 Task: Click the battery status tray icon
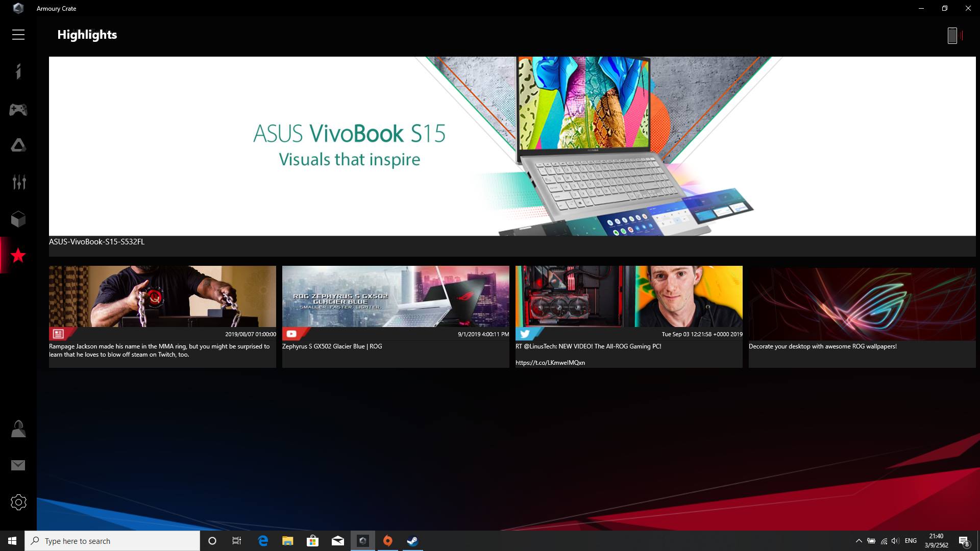click(x=871, y=541)
